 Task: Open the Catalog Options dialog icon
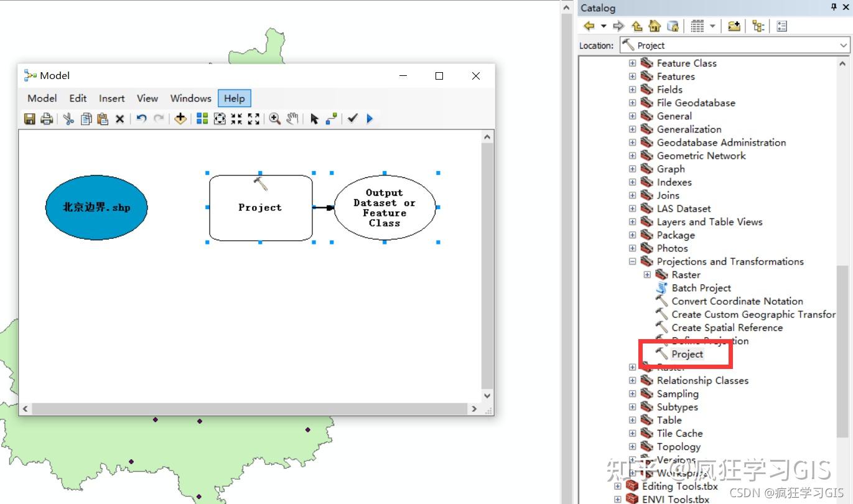click(781, 26)
